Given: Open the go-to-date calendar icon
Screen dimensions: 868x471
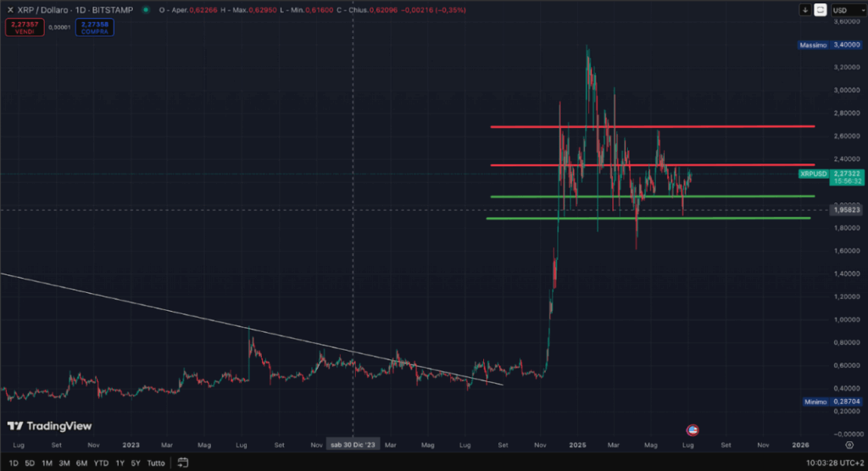Looking at the screenshot, I should point(181,463).
